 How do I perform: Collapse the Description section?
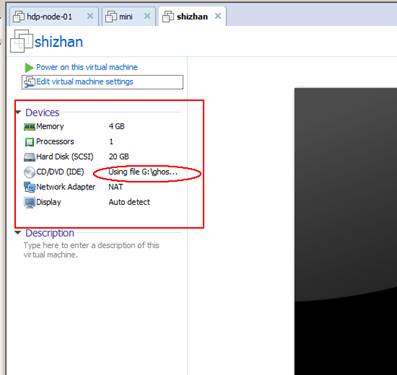click(18, 233)
